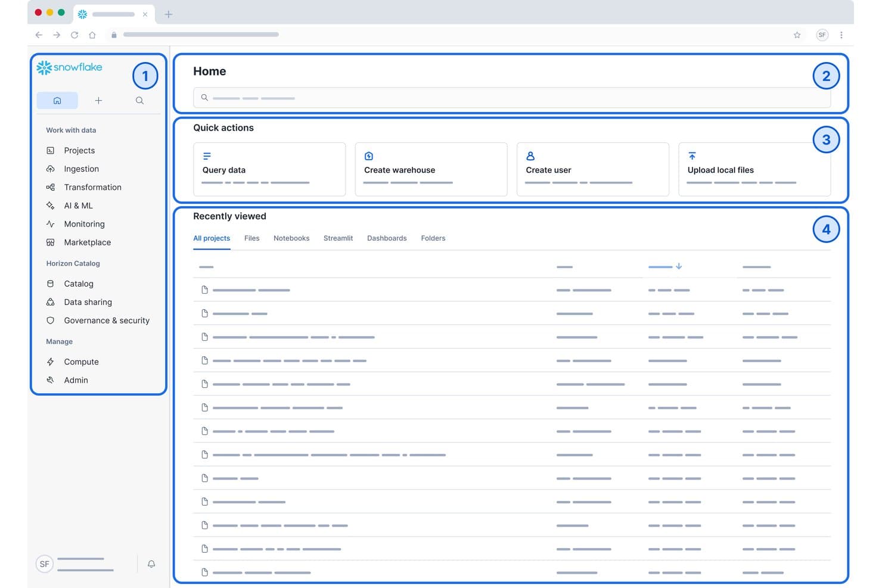The width and height of the screenshot is (882, 588).
Task: Switch to the Files tab
Action: 252,238
